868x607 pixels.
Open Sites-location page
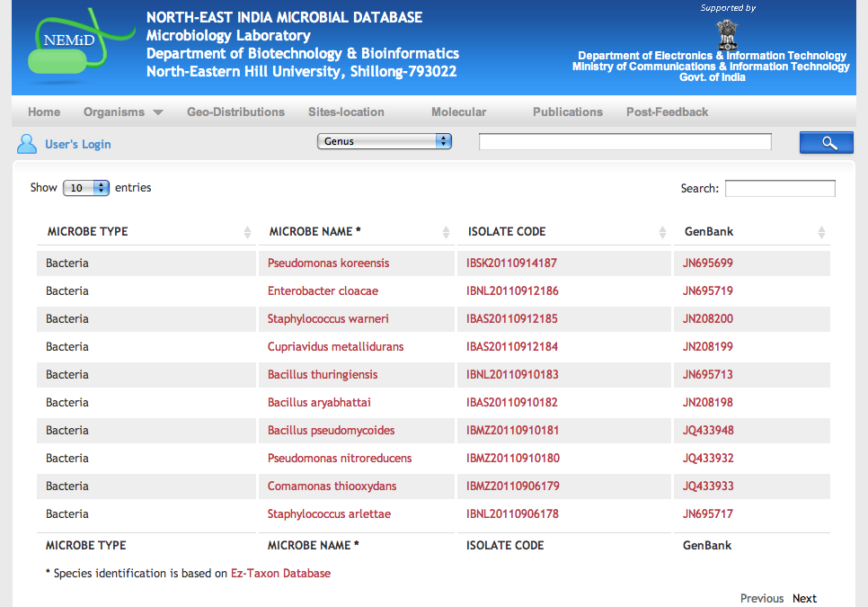pos(346,112)
